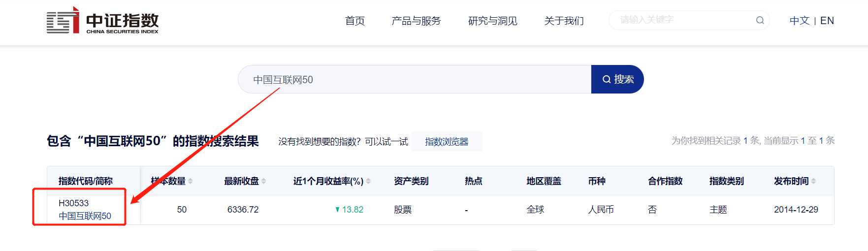Screen dimensions: 868x251
Task: Sort by 发布时间 column arrows
Action: [814, 181]
